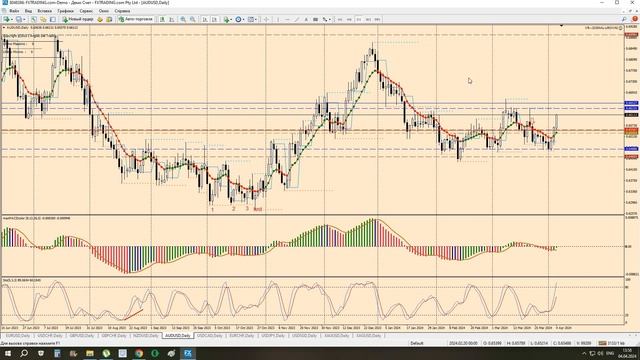
Task: Select the Text tool (A)
Action: [x=306, y=19]
